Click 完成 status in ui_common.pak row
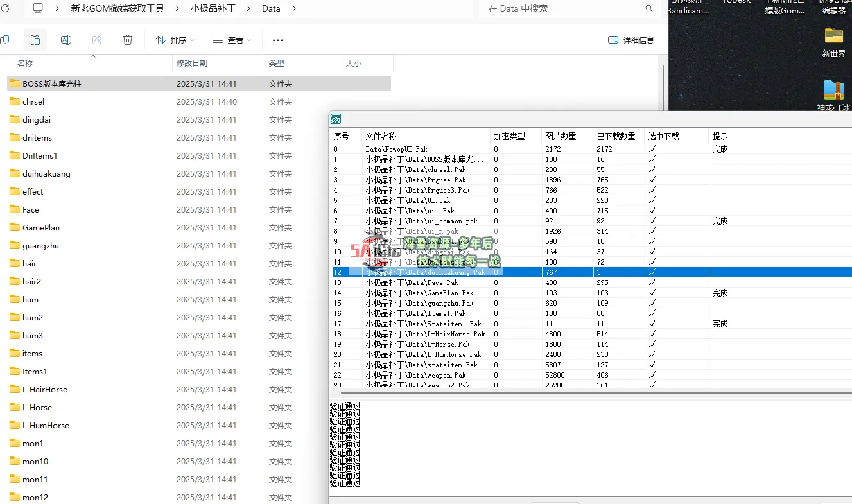 [720, 221]
